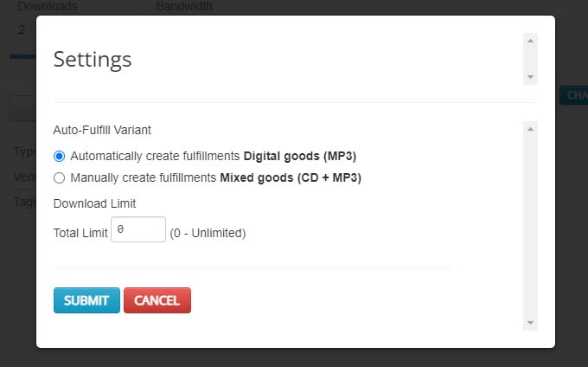Select Manually create fulfillments radio button
This screenshot has height=367, width=588.
tap(59, 178)
